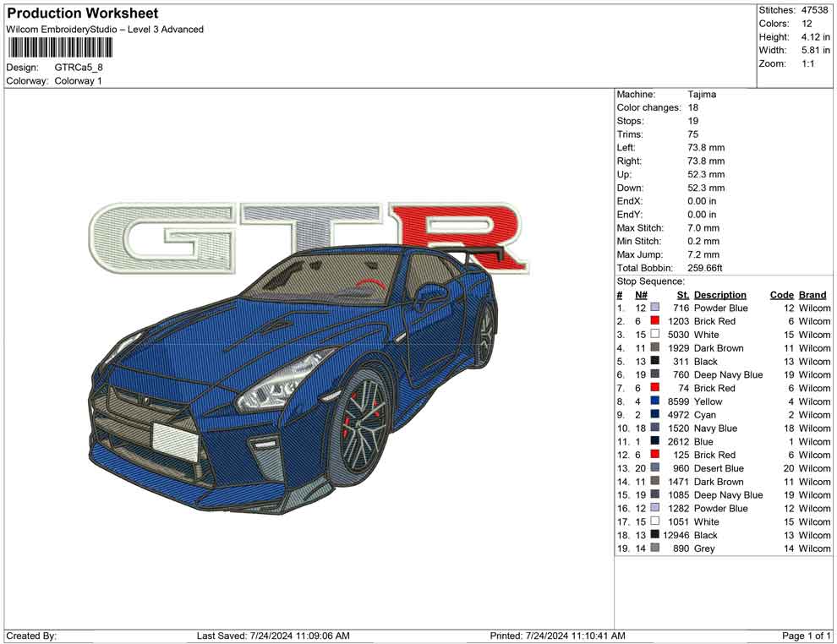The image size is (837, 644).
Task: Click the Code column header
Action: click(x=782, y=294)
